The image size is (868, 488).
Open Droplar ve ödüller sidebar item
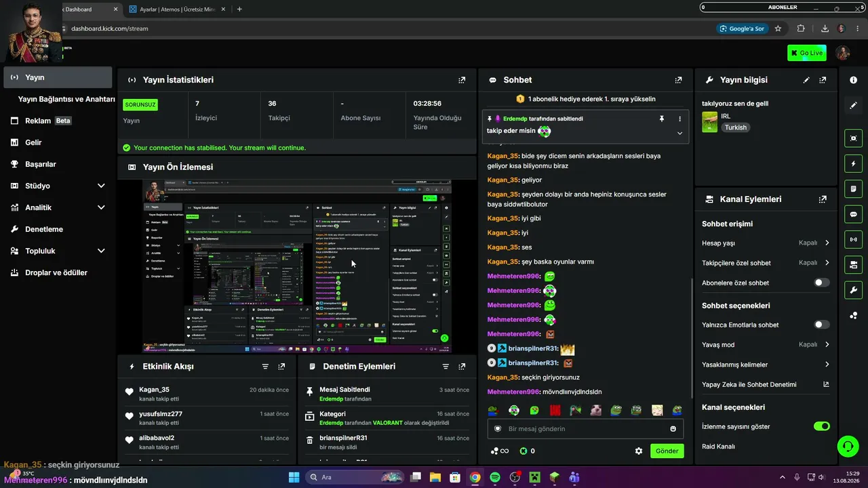58,272
